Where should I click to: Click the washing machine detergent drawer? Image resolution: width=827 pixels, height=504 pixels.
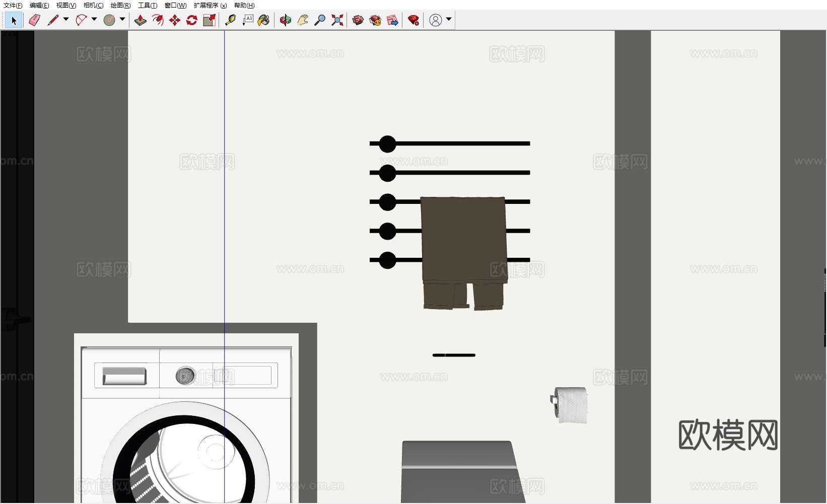click(124, 376)
